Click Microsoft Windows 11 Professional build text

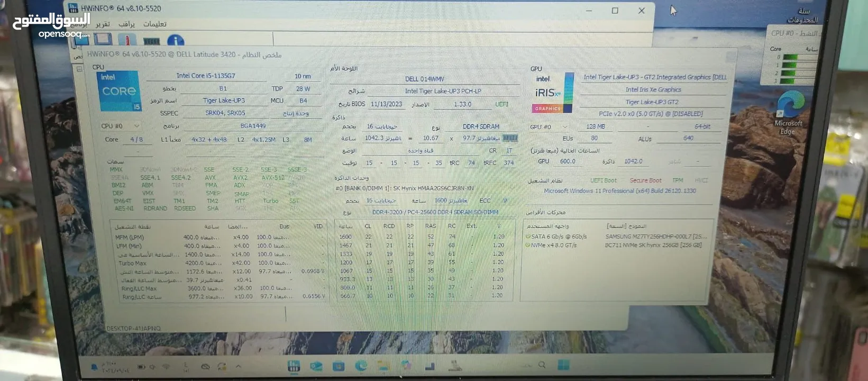(620, 191)
